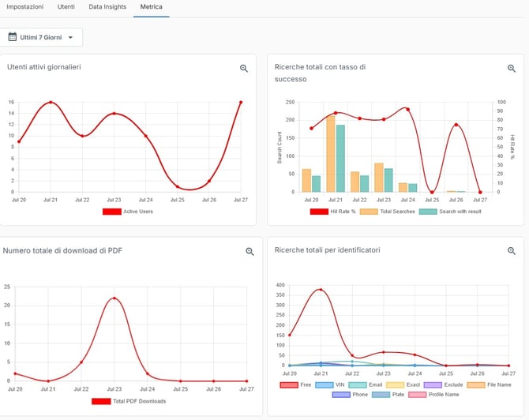
Task: Toggle the File Name series legend swatch
Action: coord(476,385)
